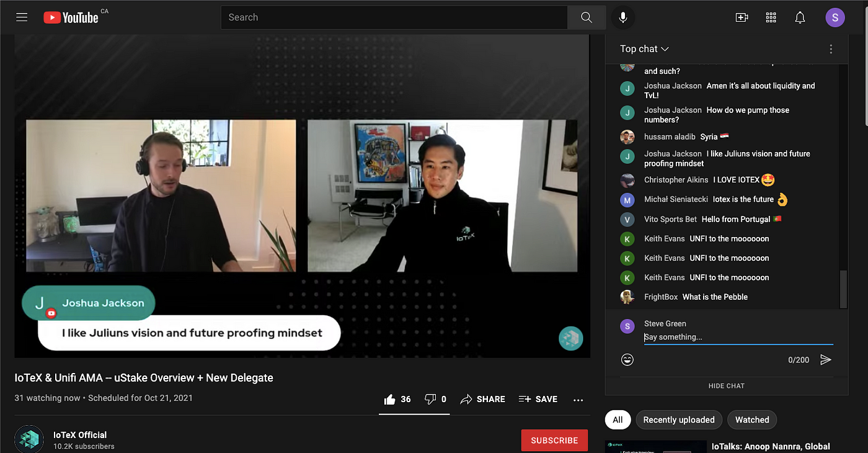Open the emoji picker in chat
868x453 pixels.
click(x=627, y=359)
